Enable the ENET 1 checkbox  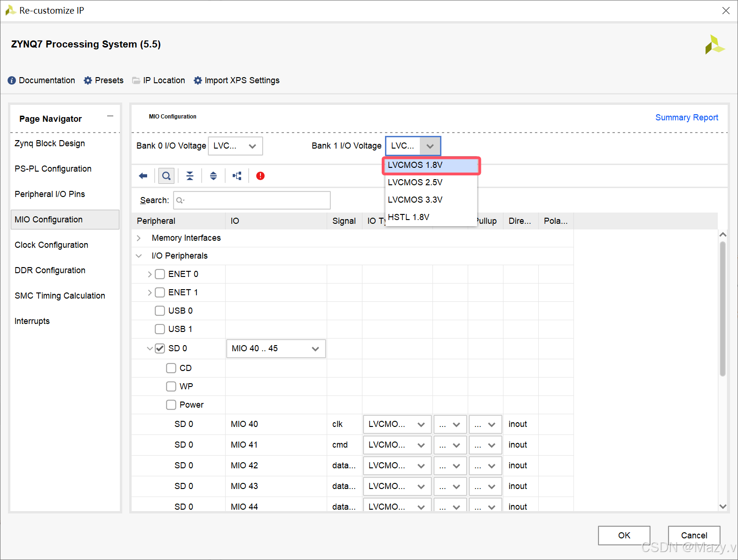pos(160,292)
